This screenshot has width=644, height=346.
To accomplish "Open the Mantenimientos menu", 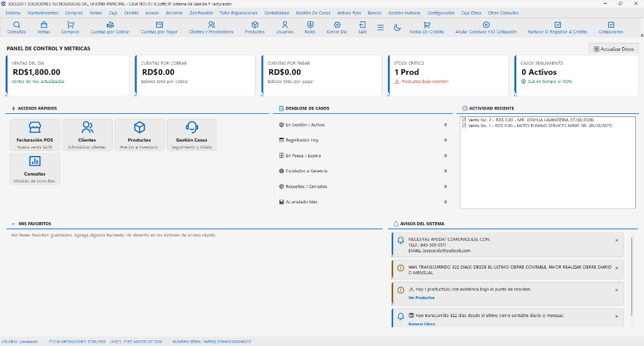I will 43,13.
